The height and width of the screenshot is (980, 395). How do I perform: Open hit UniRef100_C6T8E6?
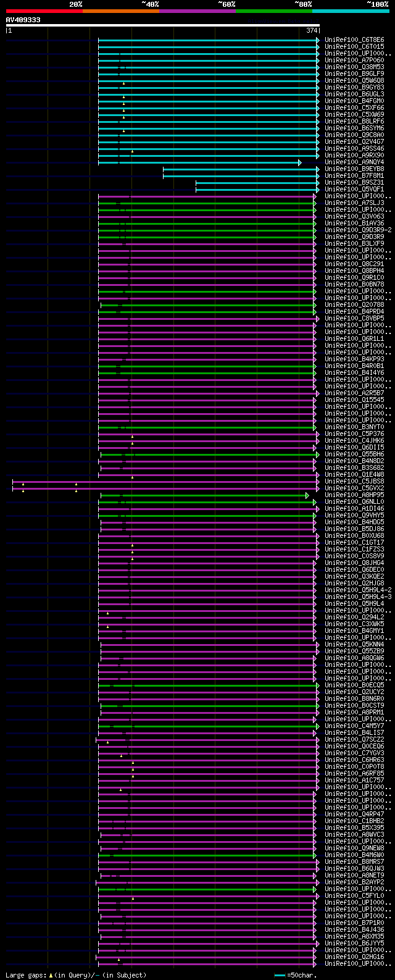[x=354, y=40]
